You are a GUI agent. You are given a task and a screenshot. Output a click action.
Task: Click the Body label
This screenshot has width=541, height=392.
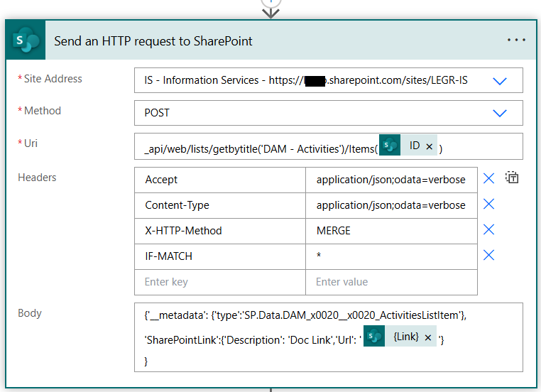point(30,313)
